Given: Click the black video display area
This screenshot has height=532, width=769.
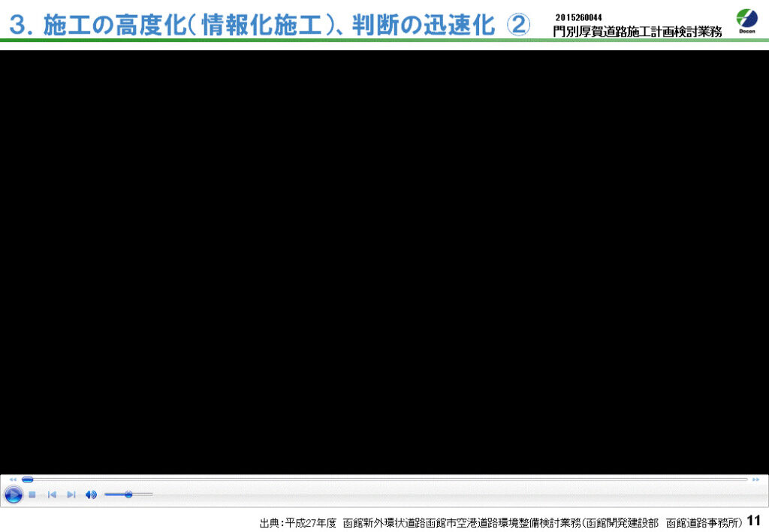Looking at the screenshot, I should tap(384, 261).
